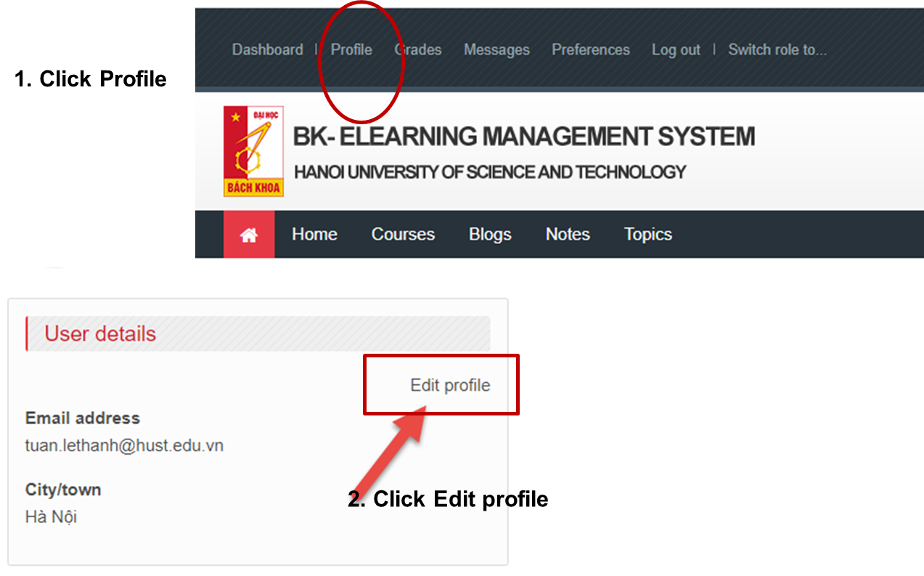
Task: Select Switch role to... option
Action: 777,50
